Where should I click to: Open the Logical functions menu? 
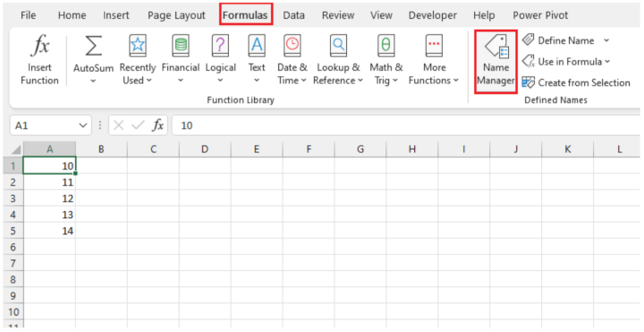(221, 60)
